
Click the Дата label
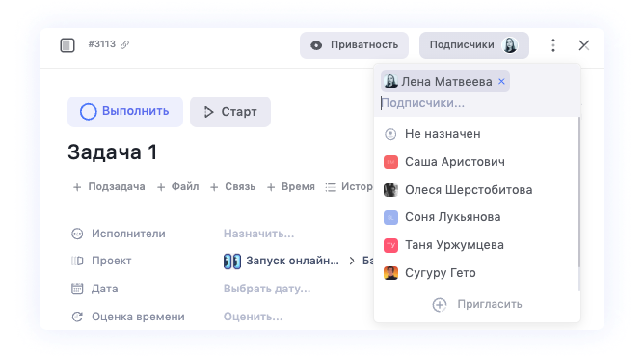pos(105,289)
